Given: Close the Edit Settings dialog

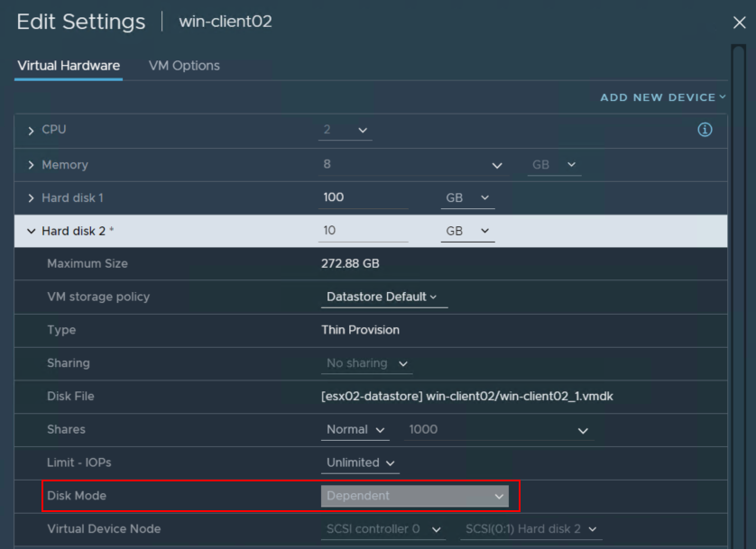Looking at the screenshot, I should 739,23.
